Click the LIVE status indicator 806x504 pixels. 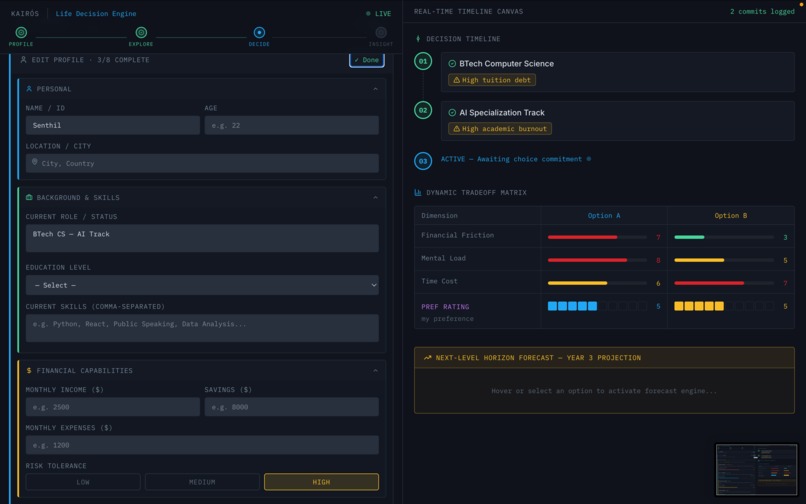[x=378, y=14]
